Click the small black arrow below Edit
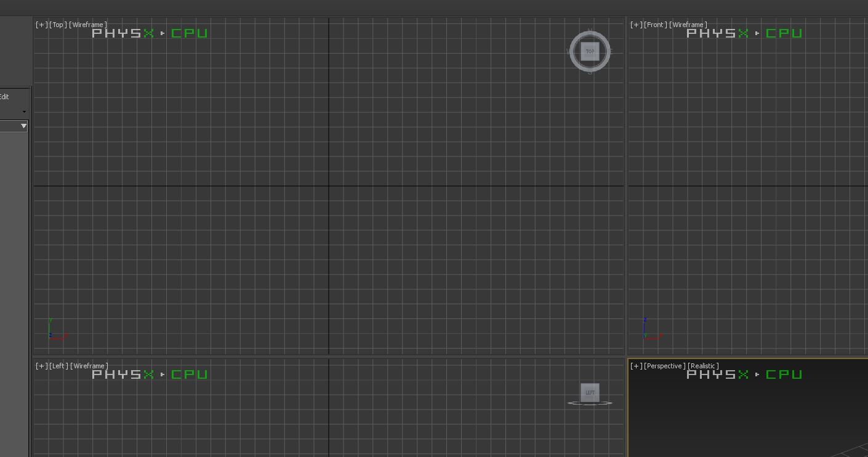The image size is (868, 457). pos(24,112)
